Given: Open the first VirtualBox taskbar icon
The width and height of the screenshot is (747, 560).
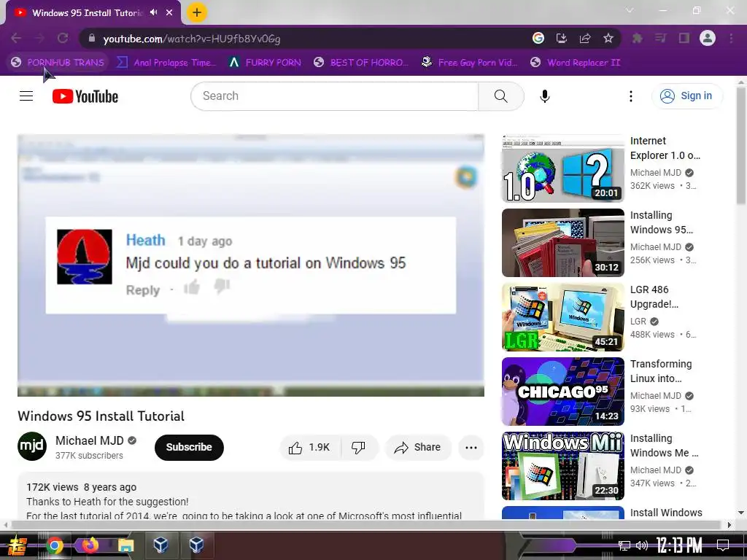Looking at the screenshot, I should (x=160, y=545).
